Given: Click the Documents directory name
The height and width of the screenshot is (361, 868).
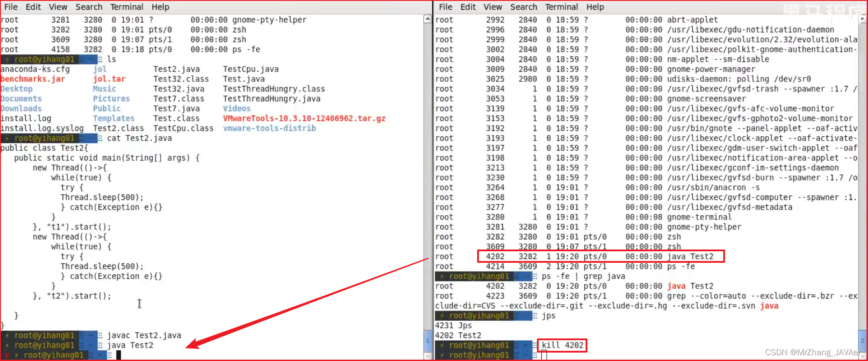Looking at the screenshot, I should (21, 99).
